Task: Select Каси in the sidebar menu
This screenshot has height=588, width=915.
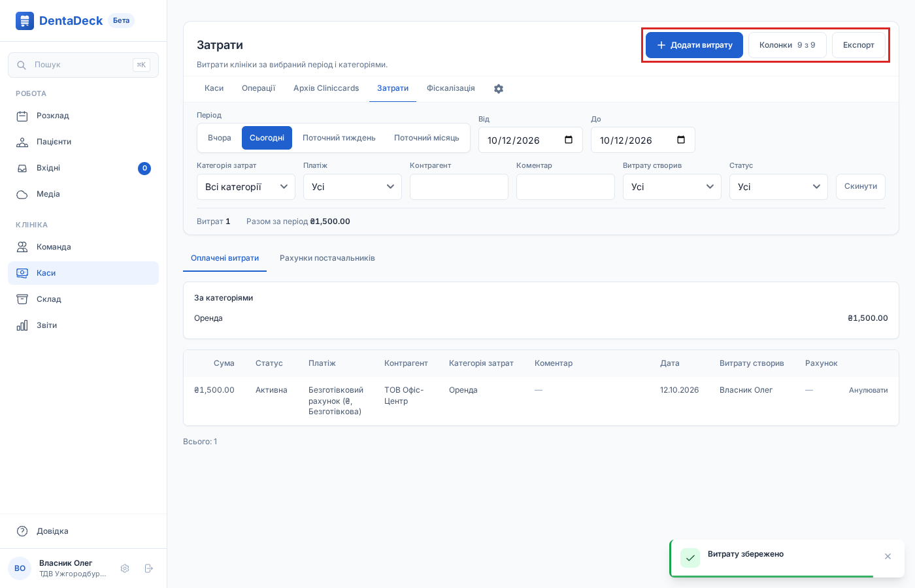Action: tap(83, 273)
